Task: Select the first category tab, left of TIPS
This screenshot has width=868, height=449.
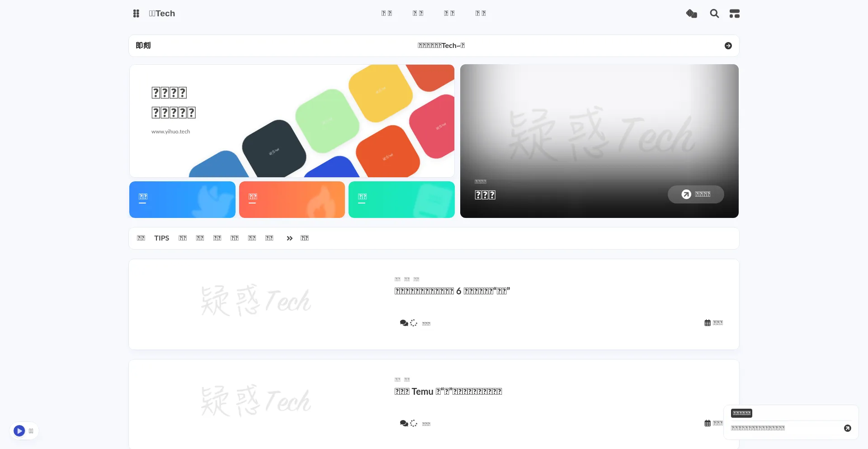Action: [x=141, y=238]
